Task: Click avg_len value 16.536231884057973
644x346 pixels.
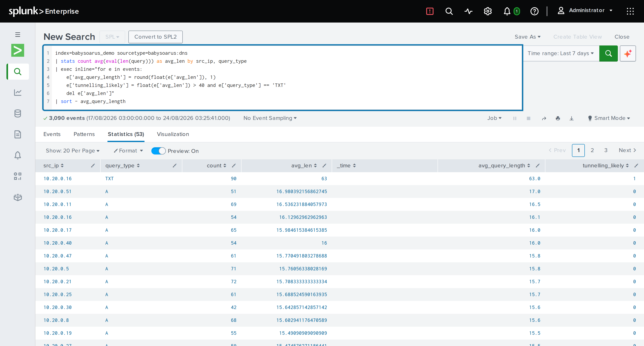Action: [x=301, y=204]
